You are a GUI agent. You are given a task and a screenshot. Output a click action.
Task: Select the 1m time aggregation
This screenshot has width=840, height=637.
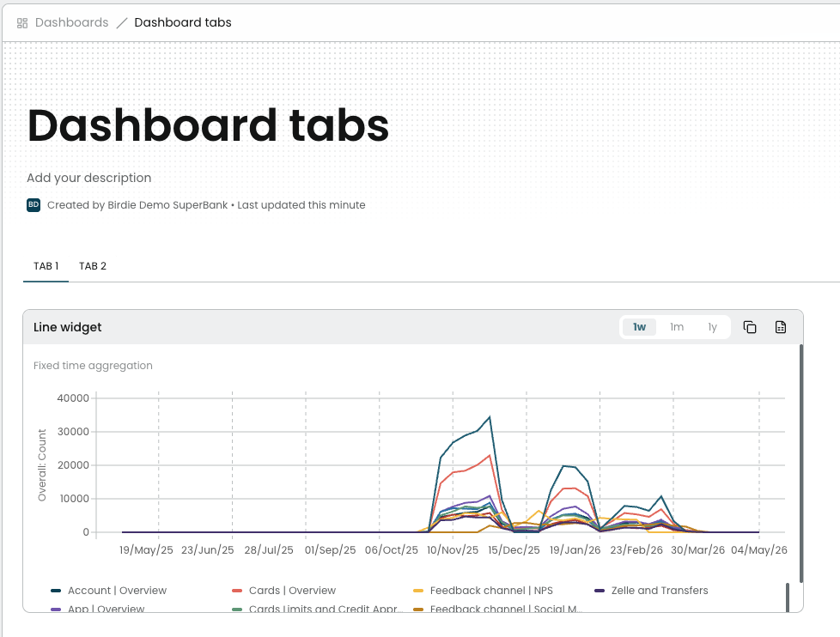[677, 327]
